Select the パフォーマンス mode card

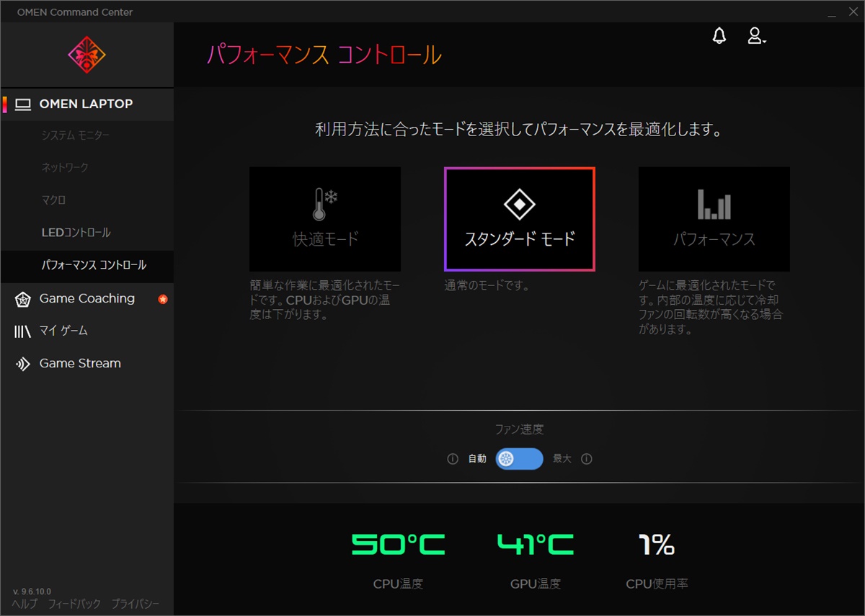[714, 219]
